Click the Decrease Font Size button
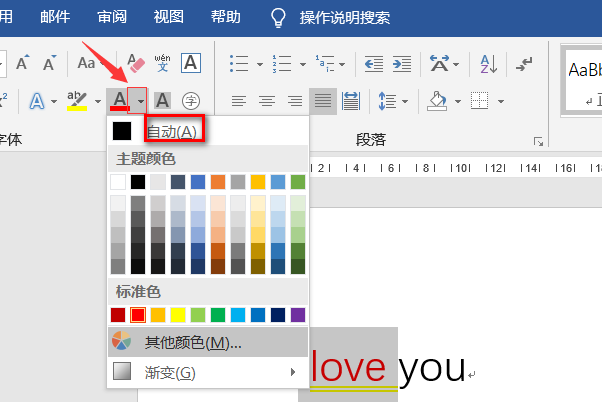The height and width of the screenshot is (402, 602). pyautogui.click(x=50, y=63)
